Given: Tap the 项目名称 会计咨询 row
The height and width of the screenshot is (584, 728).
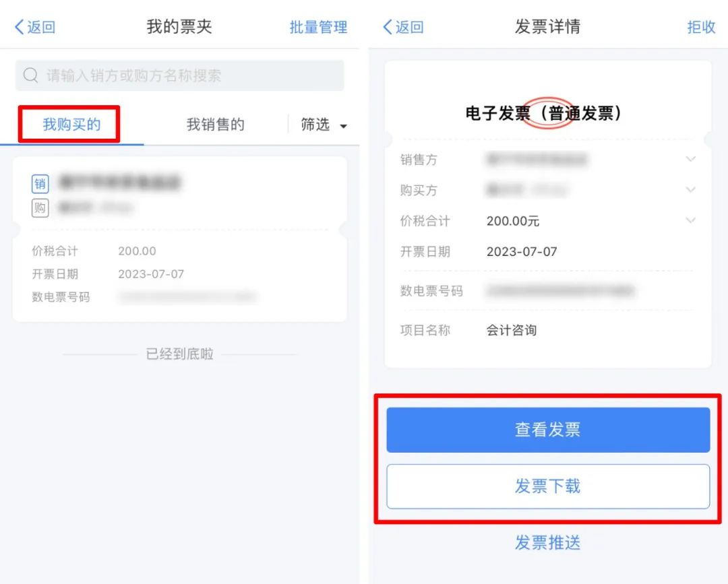Looking at the screenshot, I should click(x=548, y=330).
